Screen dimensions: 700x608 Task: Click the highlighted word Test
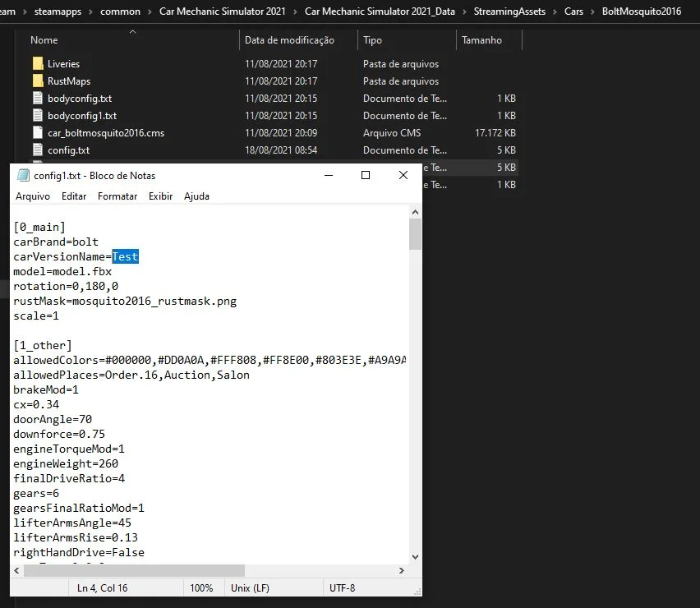click(x=126, y=256)
